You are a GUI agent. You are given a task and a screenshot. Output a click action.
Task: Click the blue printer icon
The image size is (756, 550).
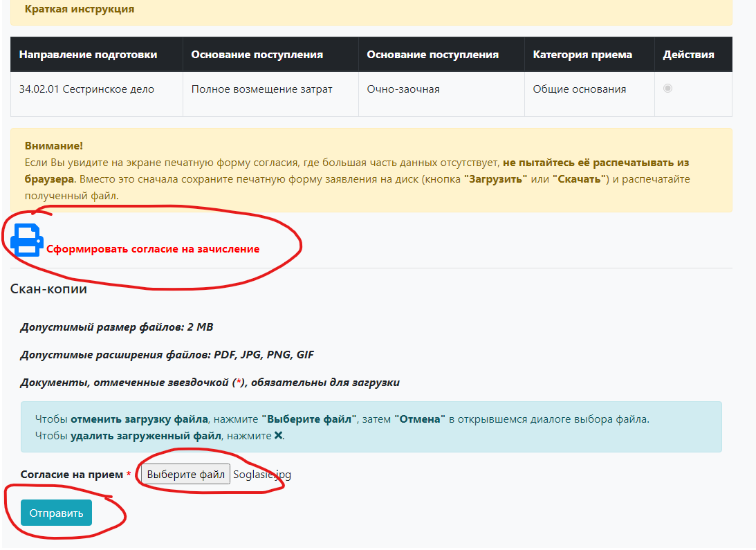click(x=26, y=240)
